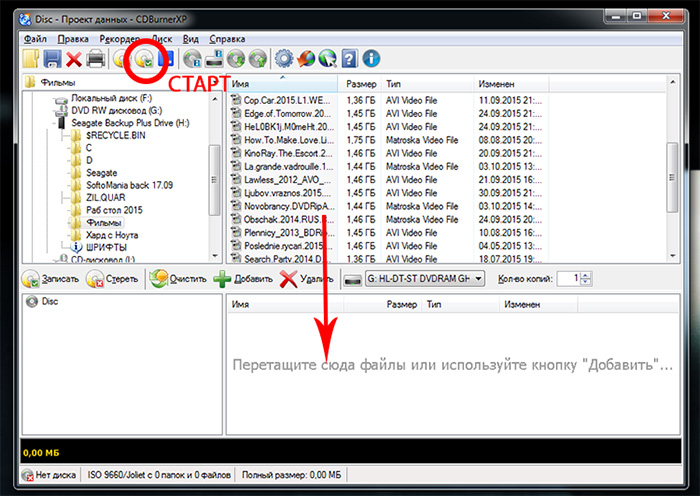Screen dimensions: 700x496
Task: Sort file browser by Изменен column
Action: 511,84
